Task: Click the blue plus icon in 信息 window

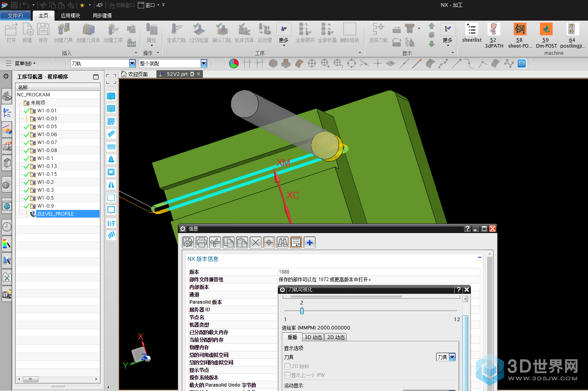Action: (x=310, y=243)
